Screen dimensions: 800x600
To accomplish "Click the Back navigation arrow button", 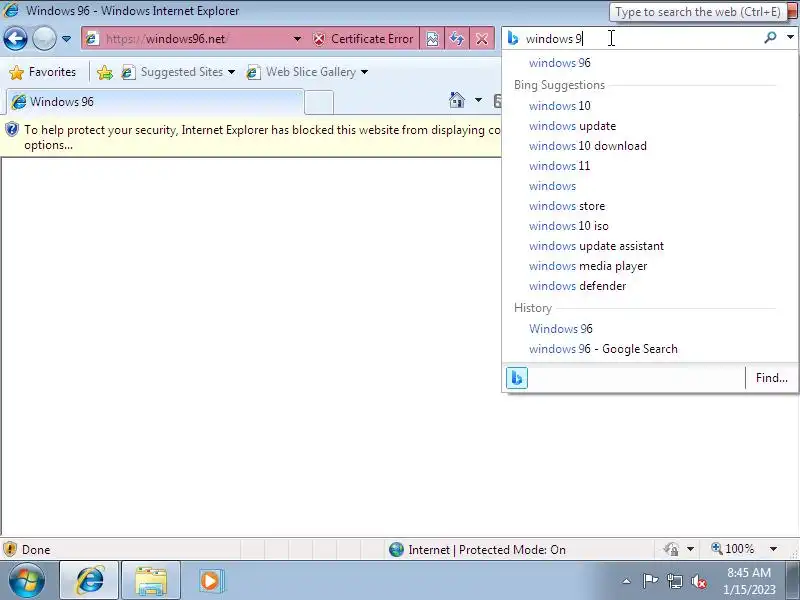I will pyautogui.click(x=15, y=38).
